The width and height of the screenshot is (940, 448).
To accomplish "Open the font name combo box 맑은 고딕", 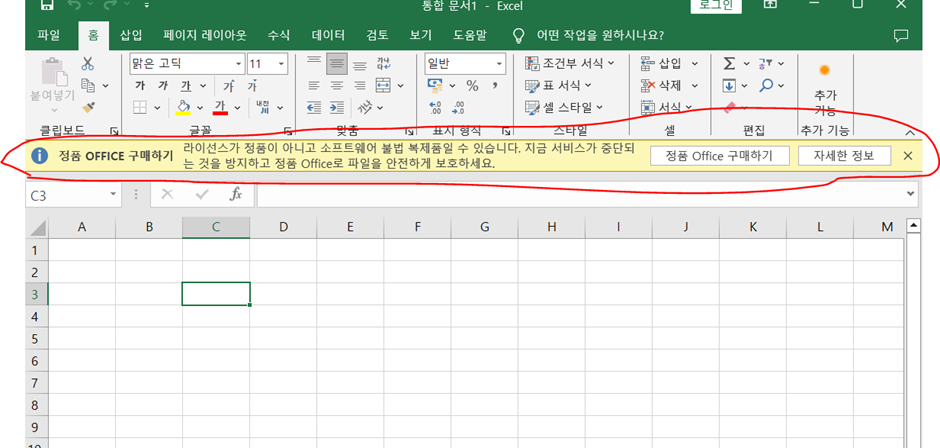I will click(187, 64).
